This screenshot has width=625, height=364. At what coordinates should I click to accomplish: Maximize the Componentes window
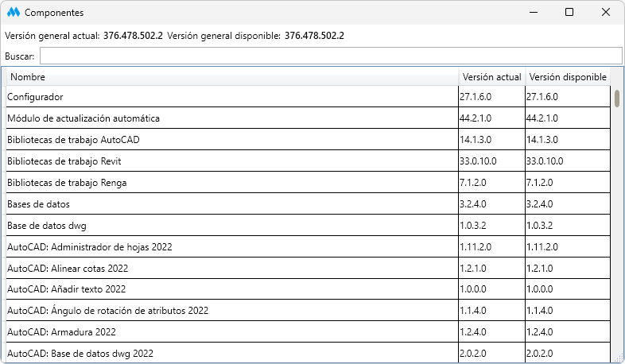(569, 13)
